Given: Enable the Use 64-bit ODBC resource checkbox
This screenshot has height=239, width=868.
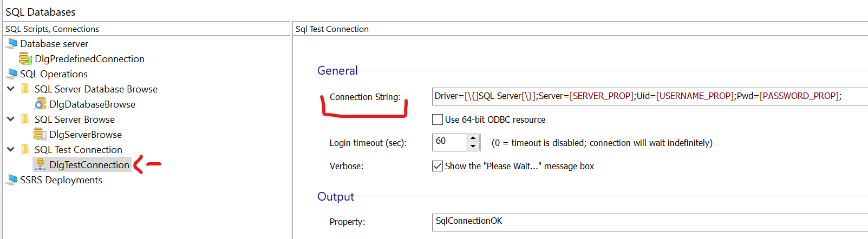Looking at the screenshot, I should [438, 119].
